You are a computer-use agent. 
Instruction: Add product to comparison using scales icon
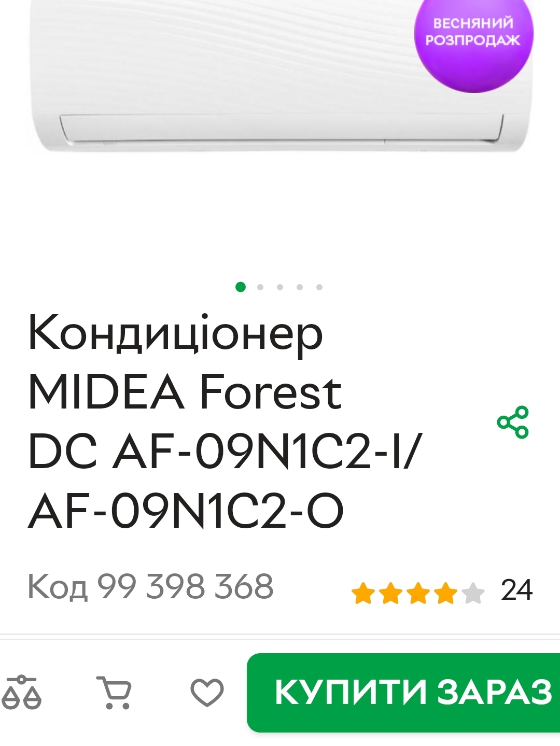coord(21,693)
